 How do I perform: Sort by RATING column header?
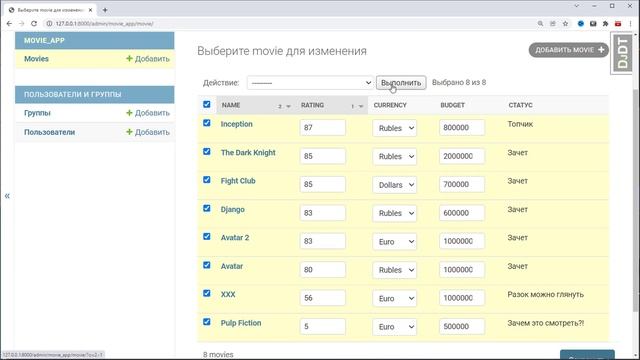312,105
